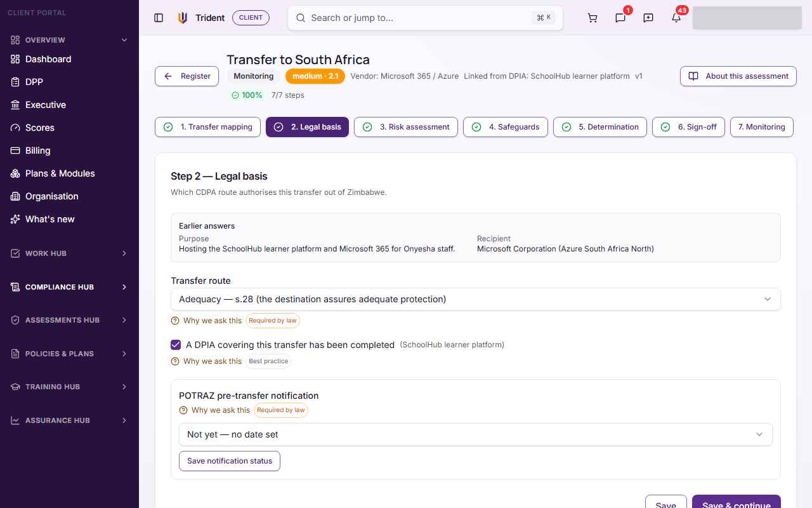Click the Save & continue button
The height and width of the screenshot is (508, 812).
point(737,502)
